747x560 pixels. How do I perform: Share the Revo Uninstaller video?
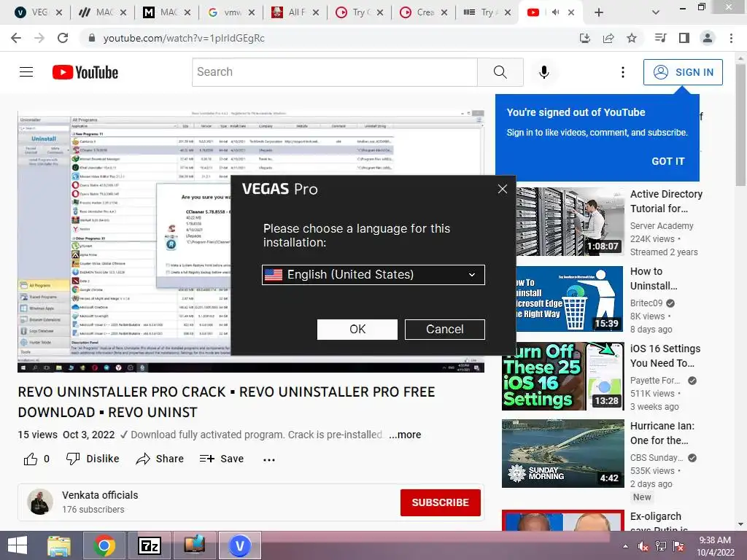click(x=160, y=459)
